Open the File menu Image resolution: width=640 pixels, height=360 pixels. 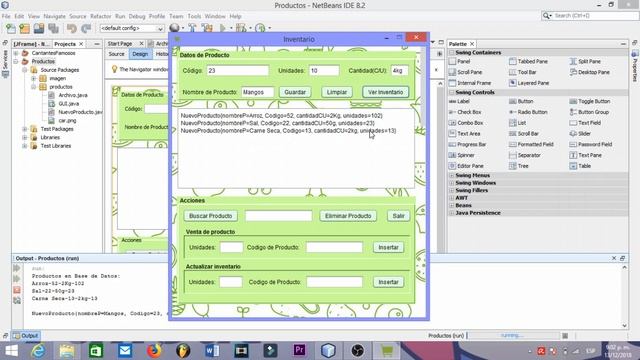[6, 16]
